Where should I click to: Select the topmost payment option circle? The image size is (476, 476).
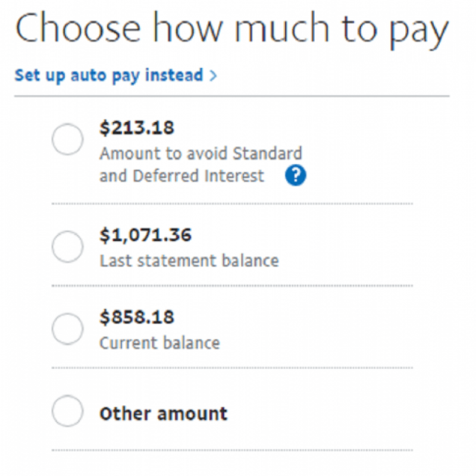(x=67, y=139)
